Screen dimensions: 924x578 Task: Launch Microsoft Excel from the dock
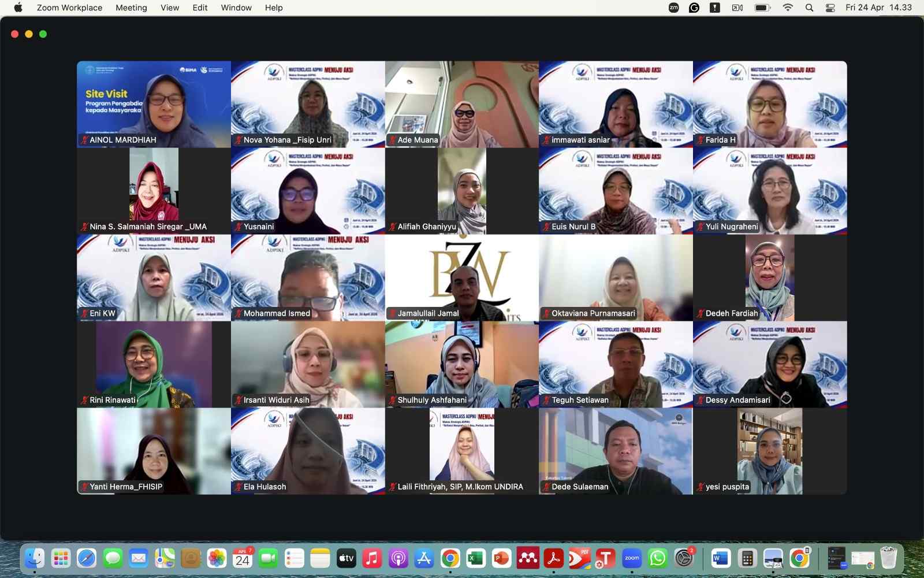[476, 558]
